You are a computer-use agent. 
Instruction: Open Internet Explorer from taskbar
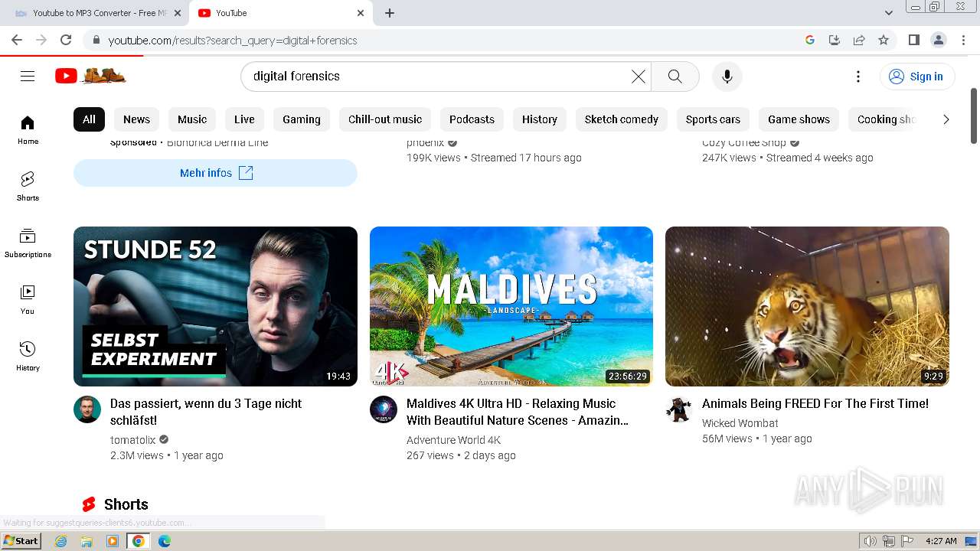click(61, 541)
